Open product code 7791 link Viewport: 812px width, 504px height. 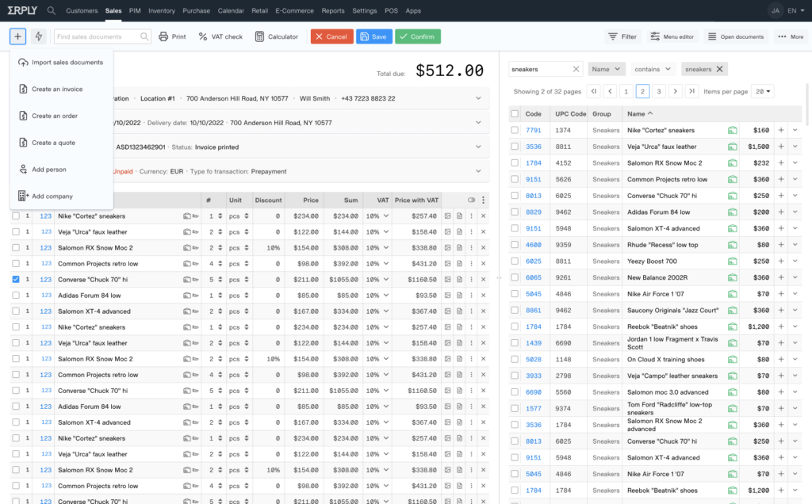point(534,130)
